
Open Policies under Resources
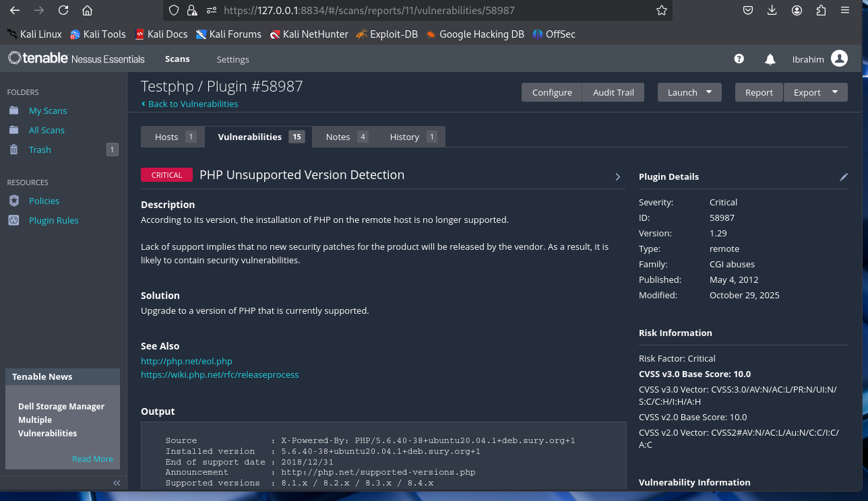[x=44, y=201]
